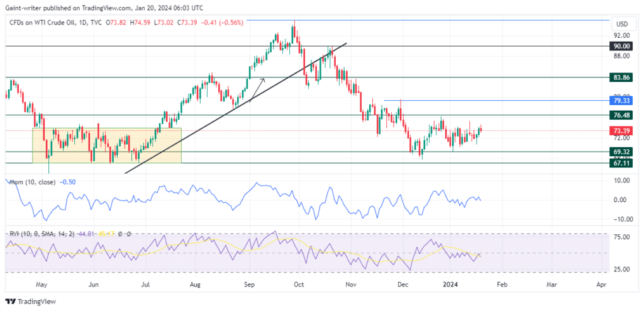Click the 69.32 price level label
Image resolution: width=644 pixels, height=311 pixels.
point(621,151)
